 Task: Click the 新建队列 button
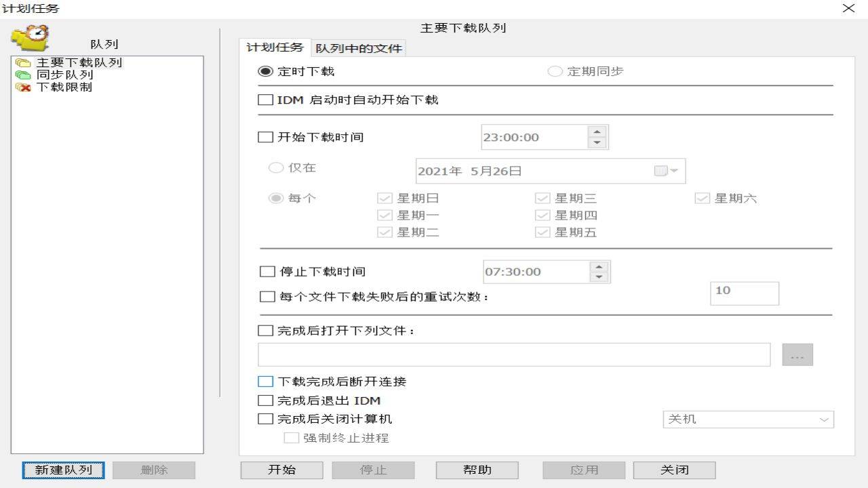(62, 470)
